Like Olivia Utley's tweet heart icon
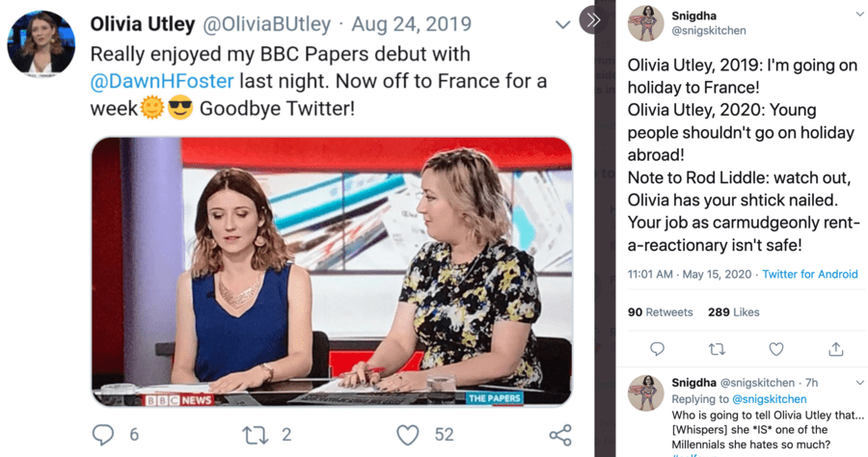 408,435
